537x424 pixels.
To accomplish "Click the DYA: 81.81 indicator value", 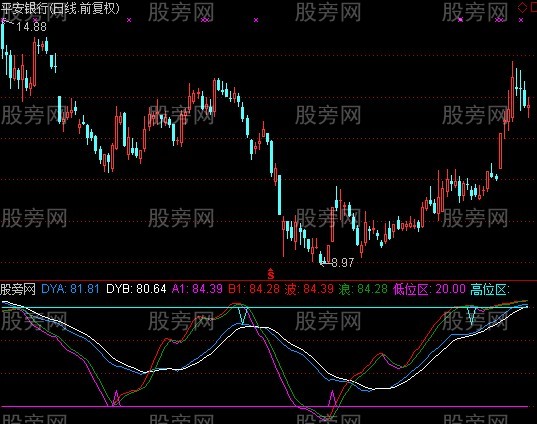I will click(x=70, y=289).
